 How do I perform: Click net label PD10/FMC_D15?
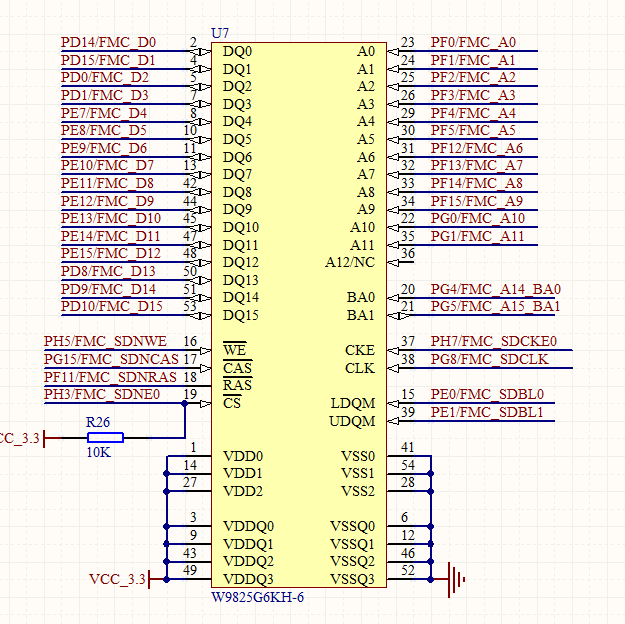(112, 307)
